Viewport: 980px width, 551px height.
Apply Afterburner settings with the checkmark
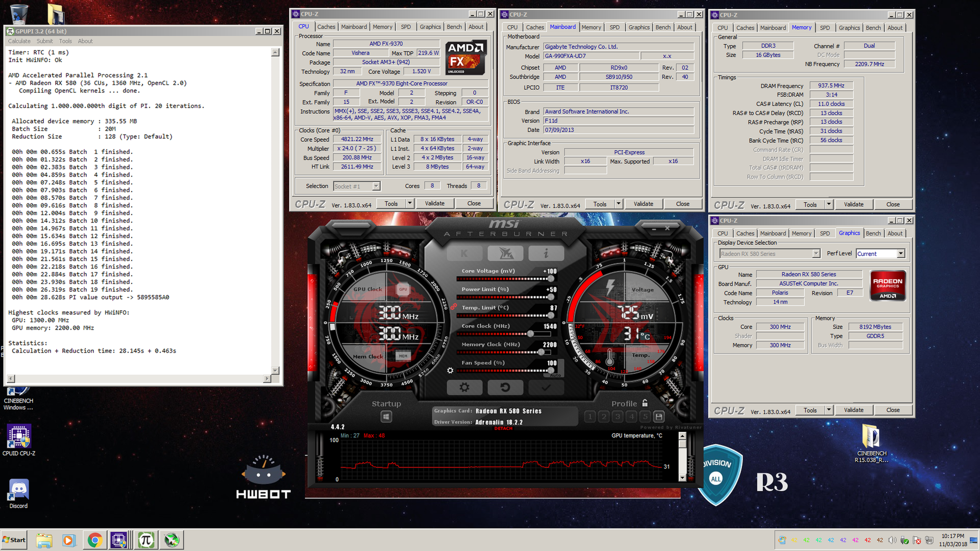click(x=546, y=387)
